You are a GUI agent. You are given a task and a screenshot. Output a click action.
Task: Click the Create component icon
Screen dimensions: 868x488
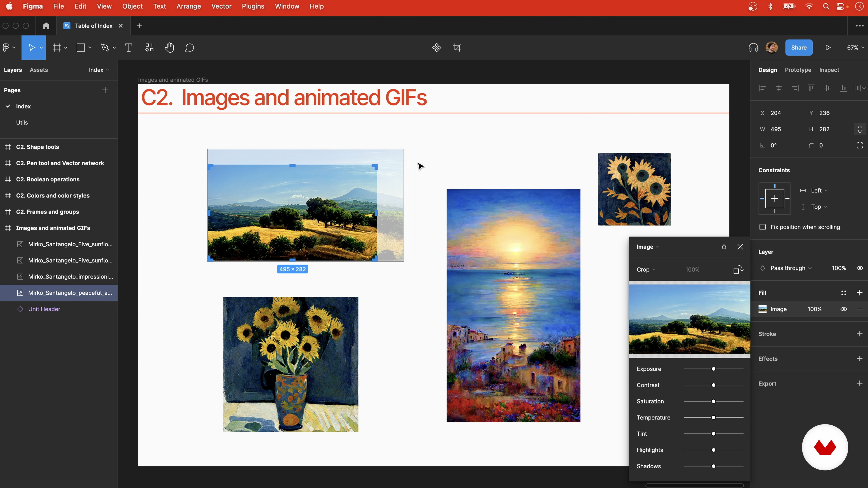[437, 47]
